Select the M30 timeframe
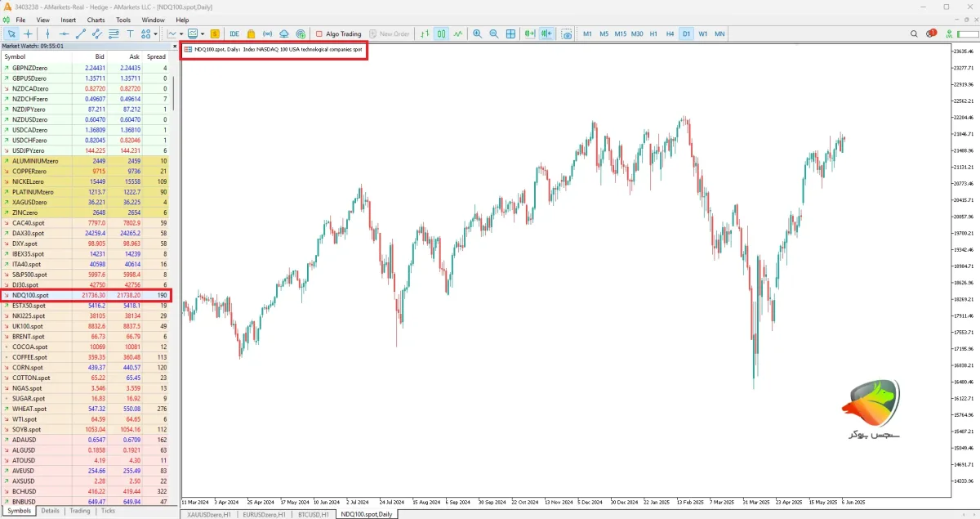The height and width of the screenshot is (519, 980). pyautogui.click(x=637, y=34)
